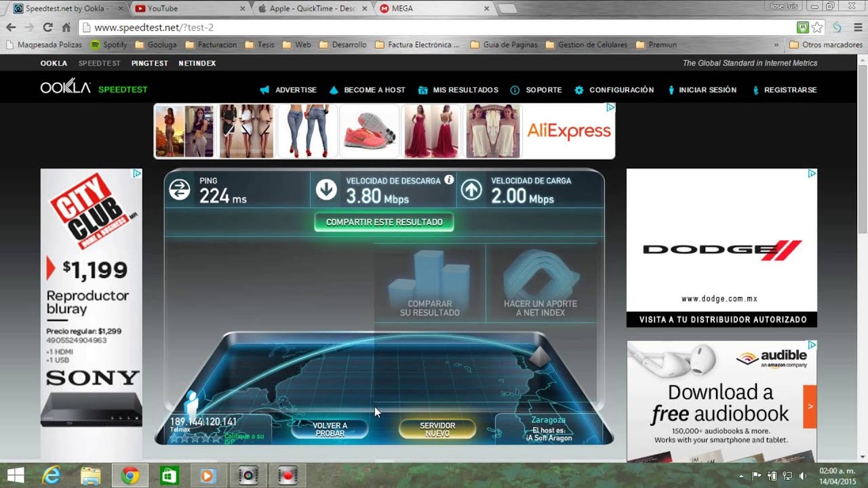Viewport: 868px width, 488px height.
Task: Open the red record button taskbar app
Action: 288,476
